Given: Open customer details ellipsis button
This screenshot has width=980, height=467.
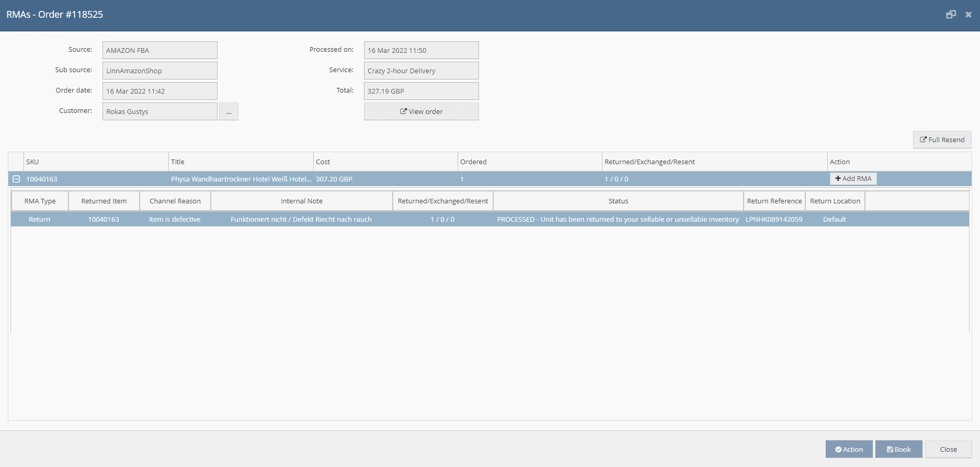Looking at the screenshot, I should (x=229, y=111).
